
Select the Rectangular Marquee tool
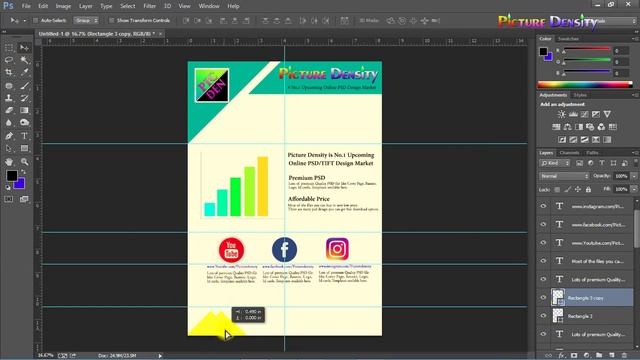coord(9,48)
